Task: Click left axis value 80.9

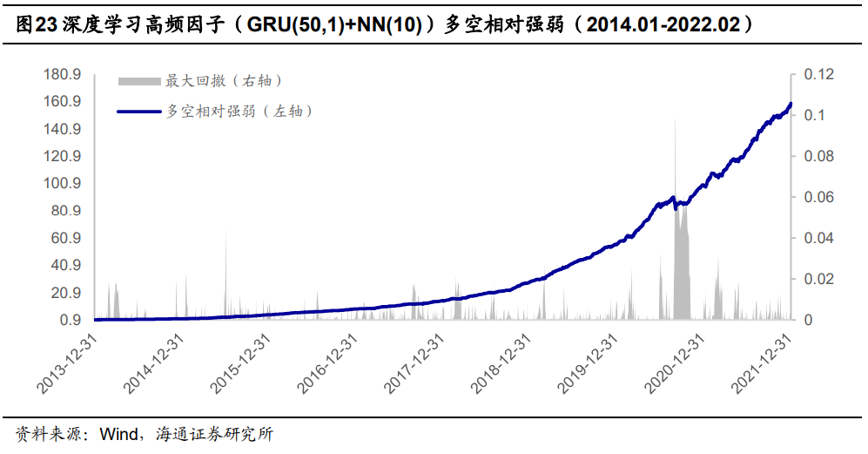Action: point(66,211)
